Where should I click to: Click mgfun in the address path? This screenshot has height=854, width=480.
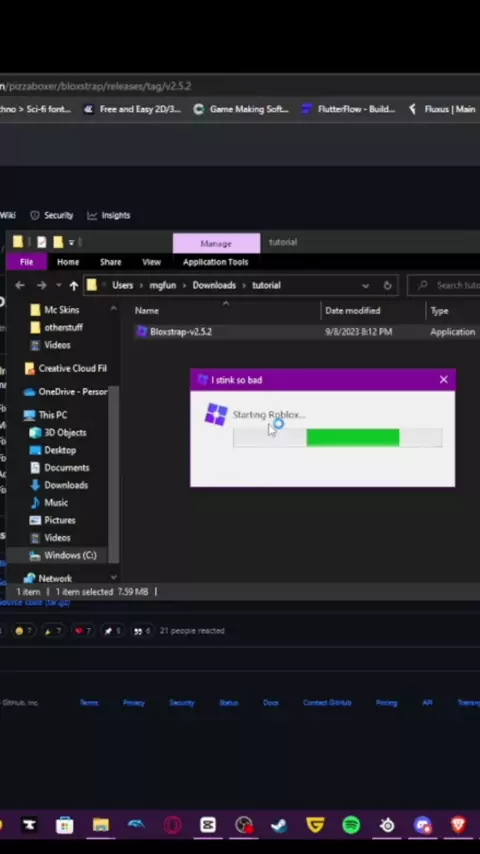pos(162,285)
